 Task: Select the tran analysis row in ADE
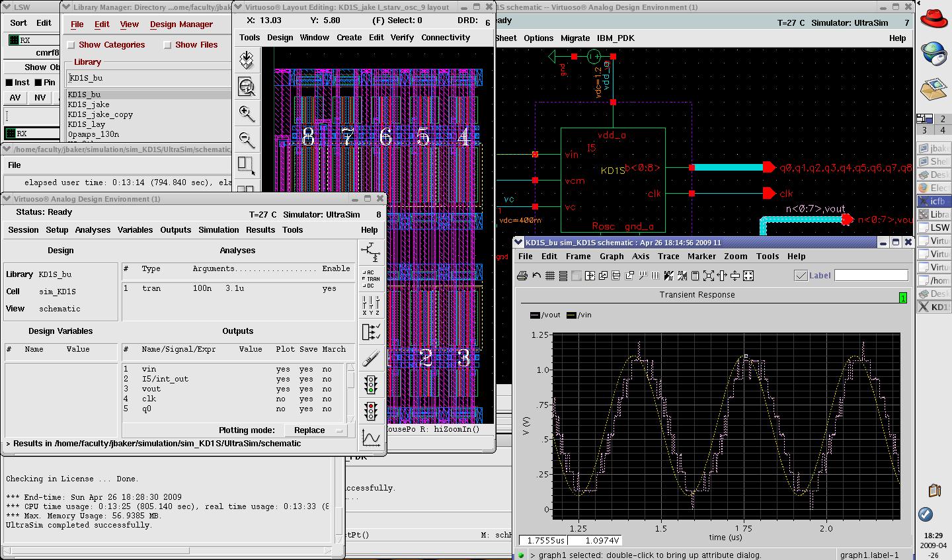click(x=238, y=289)
